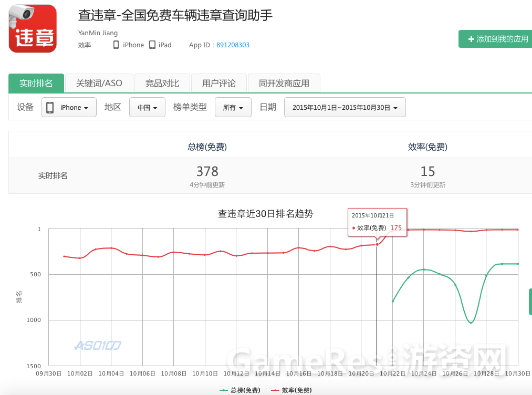532x395 pixels.
Task: Open the iPhone device dropdown
Action: 69,107
